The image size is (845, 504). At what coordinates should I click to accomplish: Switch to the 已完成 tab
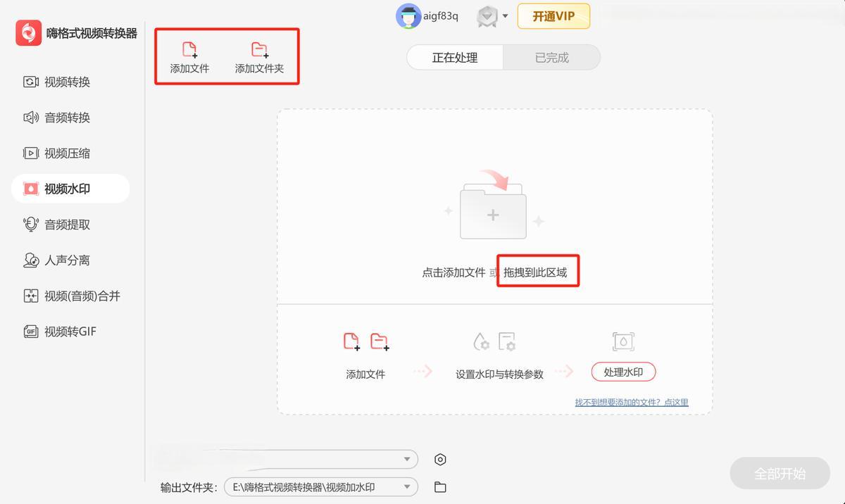(551, 58)
